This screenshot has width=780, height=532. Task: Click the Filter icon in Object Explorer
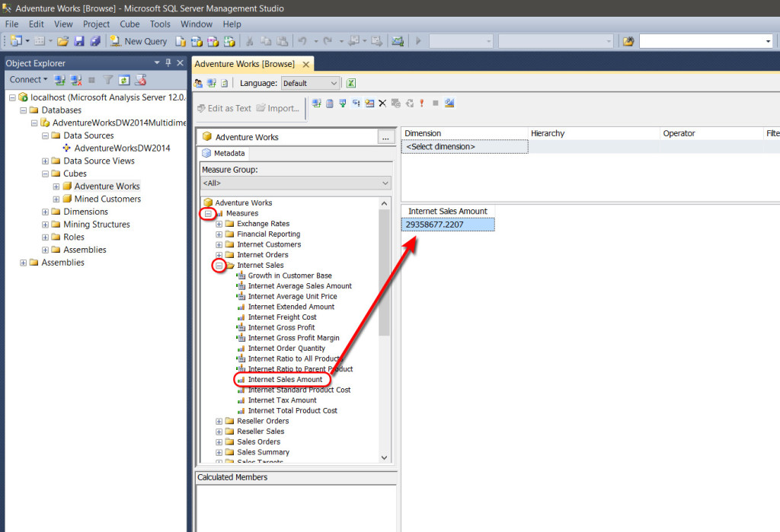[x=108, y=79]
